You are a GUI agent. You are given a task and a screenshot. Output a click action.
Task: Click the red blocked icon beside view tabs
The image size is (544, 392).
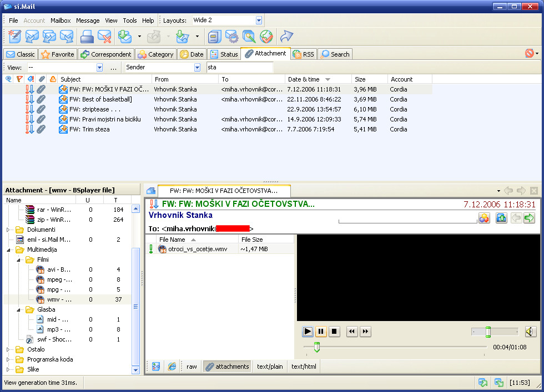[x=530, y=53]
